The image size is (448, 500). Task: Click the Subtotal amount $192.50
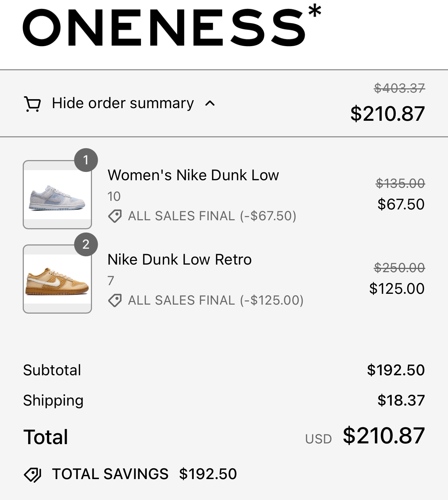pos(396,370)
